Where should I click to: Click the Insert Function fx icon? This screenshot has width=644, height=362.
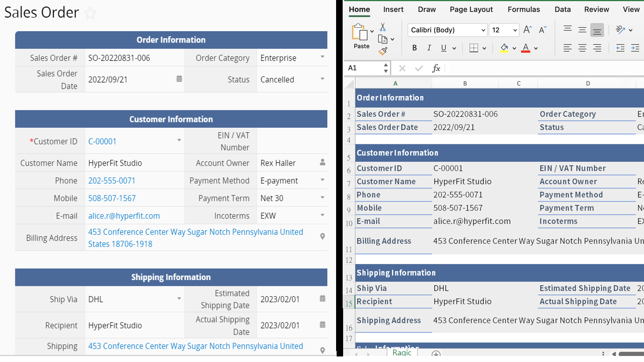pos(436,68)
